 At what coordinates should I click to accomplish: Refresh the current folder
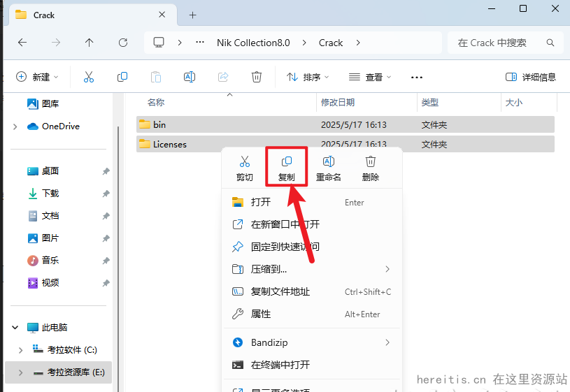[x=123, y=43]
